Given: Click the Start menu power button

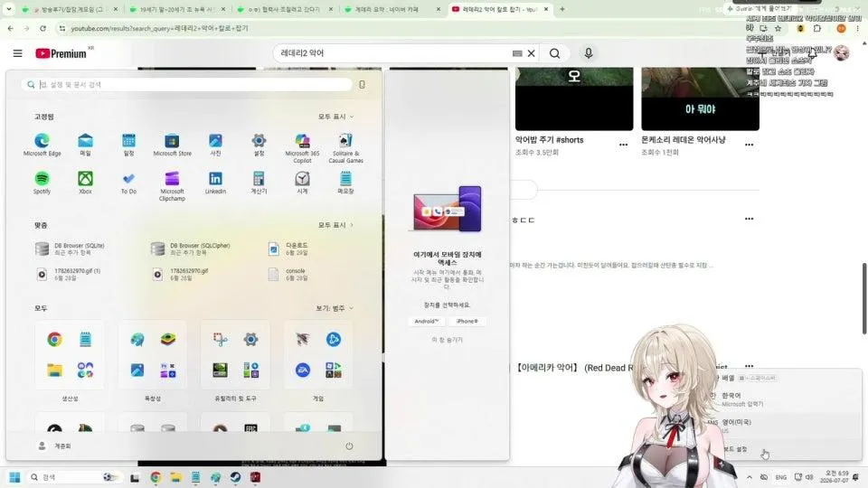Looking at the screenshot, I should [349, 446].
